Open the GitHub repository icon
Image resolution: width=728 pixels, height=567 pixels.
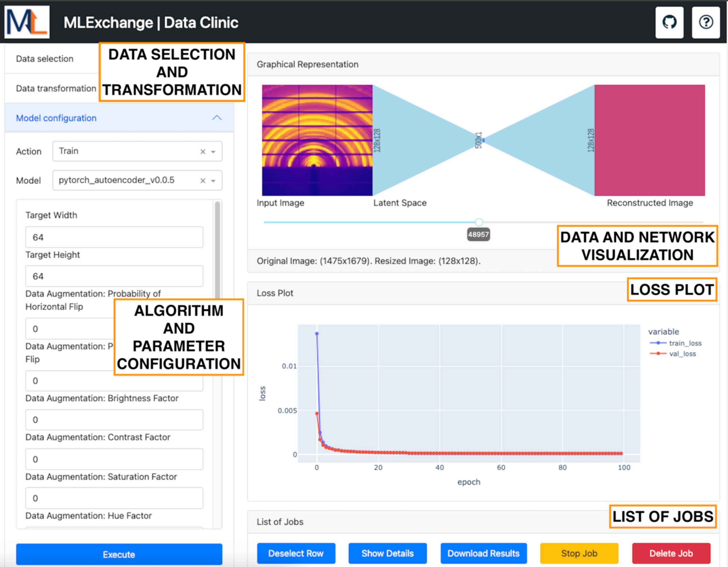669,22
